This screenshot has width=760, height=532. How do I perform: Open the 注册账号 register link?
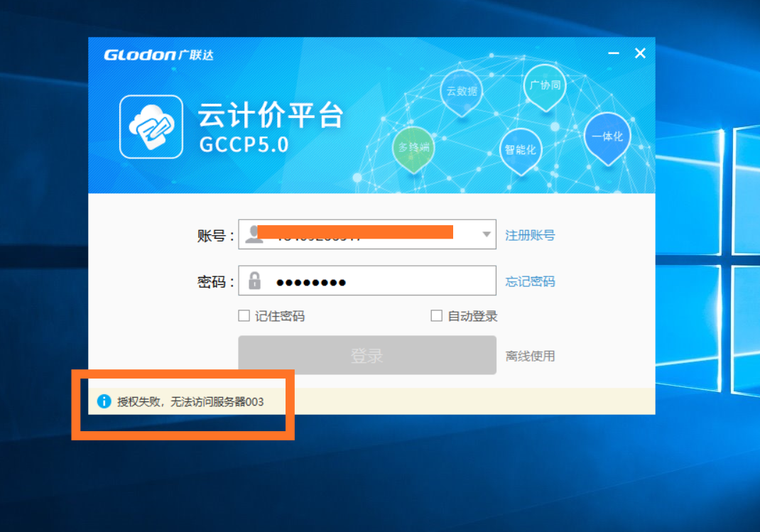point(530,236)
